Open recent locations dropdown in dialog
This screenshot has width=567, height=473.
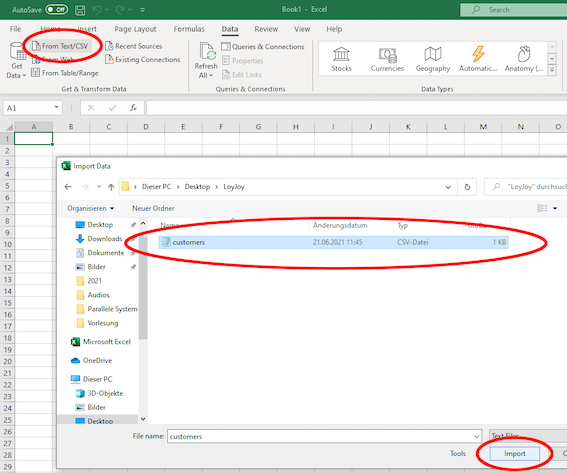[99, 187]
